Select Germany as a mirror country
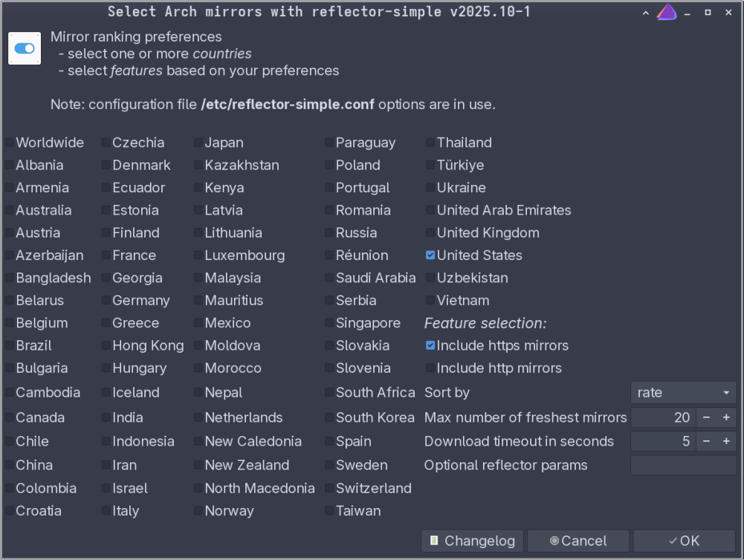The image size is (744, 560). (x=106, y=300)
